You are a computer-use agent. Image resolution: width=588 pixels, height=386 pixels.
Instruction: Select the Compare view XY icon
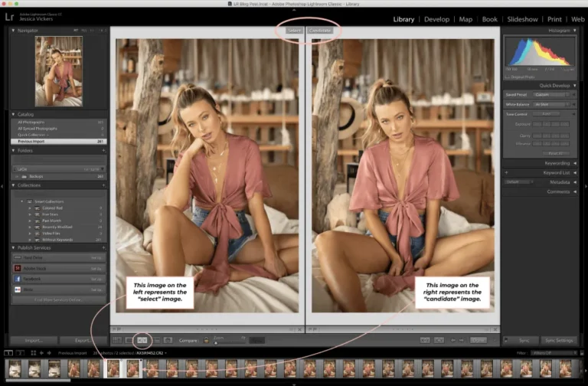pos(142,340)
